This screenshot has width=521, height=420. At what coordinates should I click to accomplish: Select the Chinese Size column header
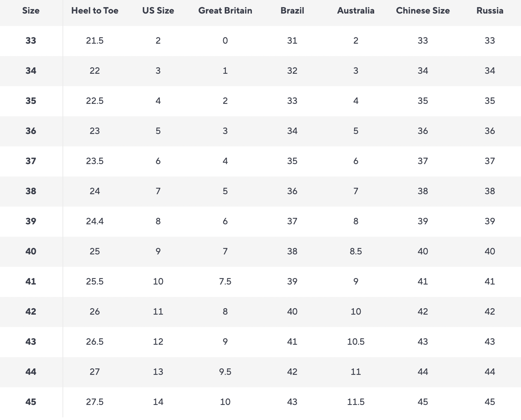pyautogui.click(x=423, y=11)
